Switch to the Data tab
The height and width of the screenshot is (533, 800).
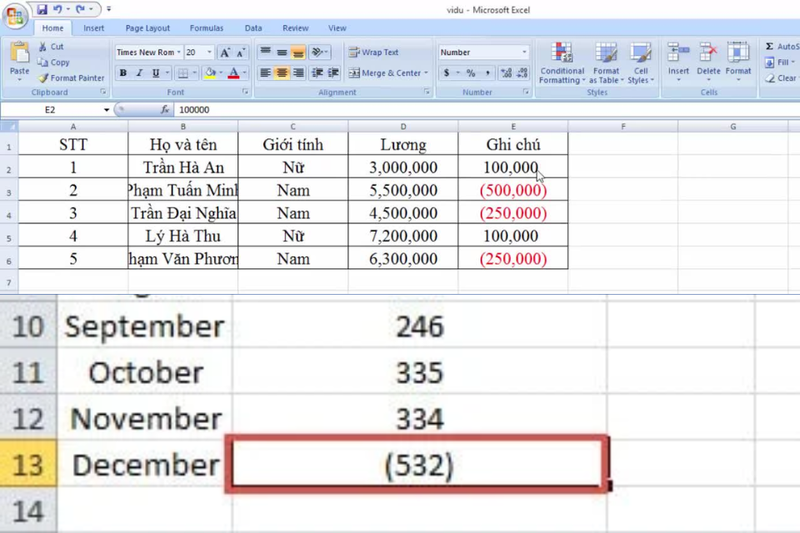click(x=253, y=28)
